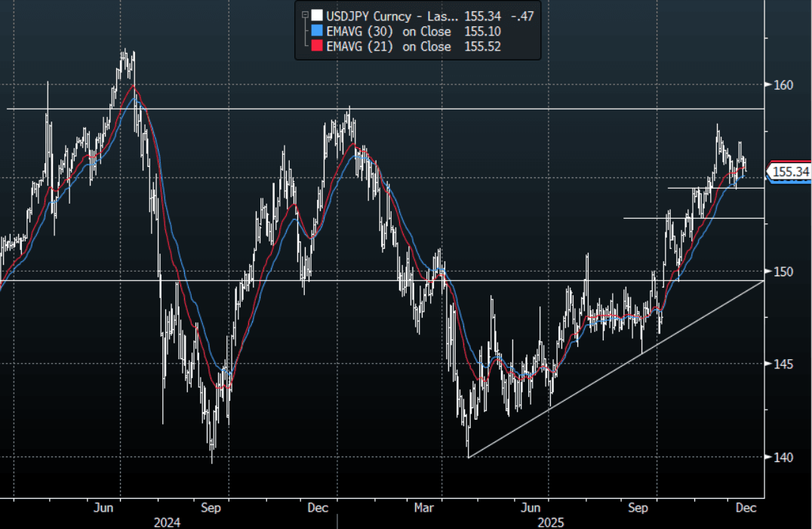Click the 2024 year label below the date axis
812x529 pixels.
tap(167, 522)
